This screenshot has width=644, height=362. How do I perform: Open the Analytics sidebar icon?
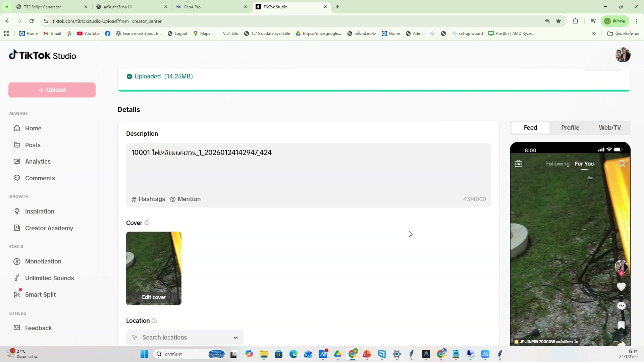17,161
